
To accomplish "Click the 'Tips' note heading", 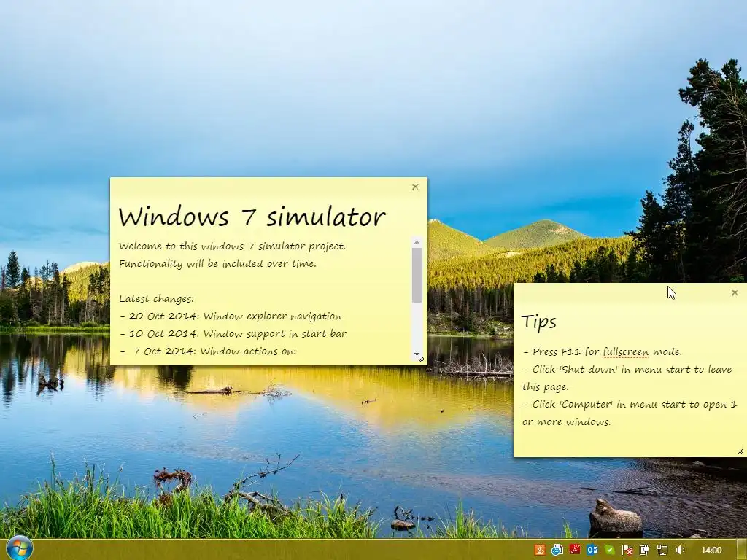I will pos(539,322).
